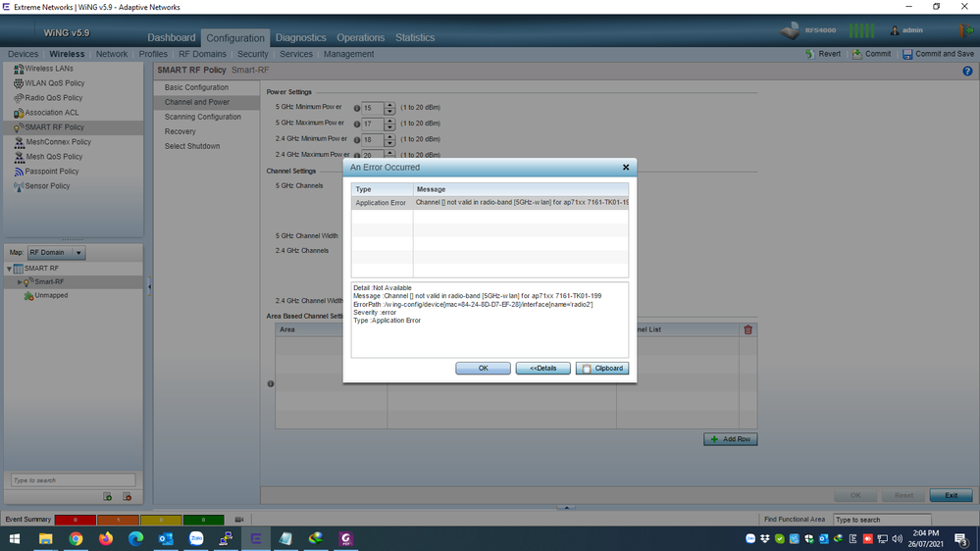Click the Commit icon
The image size is (980, 551).
click(x=856, y=54)
